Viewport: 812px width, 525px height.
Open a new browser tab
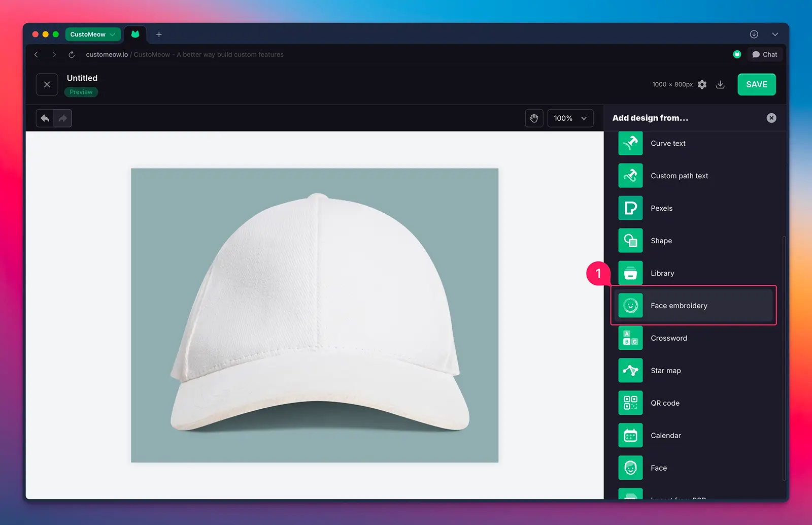coord(159,34)
